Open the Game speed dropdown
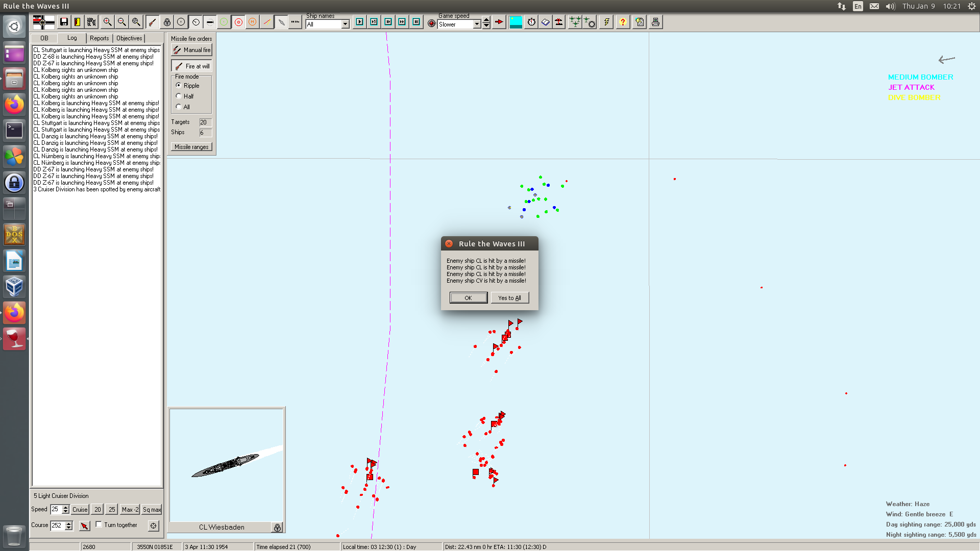This screenshot has width=980, height=551. tap(477, 24)
